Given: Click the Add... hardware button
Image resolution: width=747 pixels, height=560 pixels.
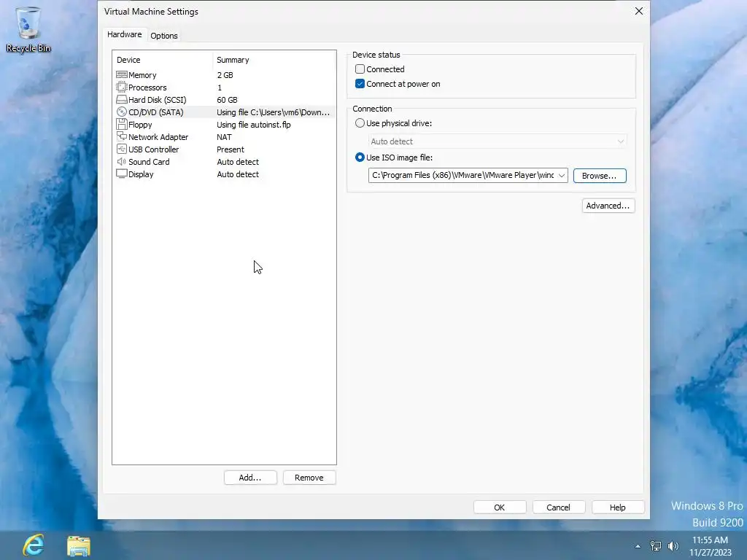Looking at the screenshot, I should tap(250, 478).
